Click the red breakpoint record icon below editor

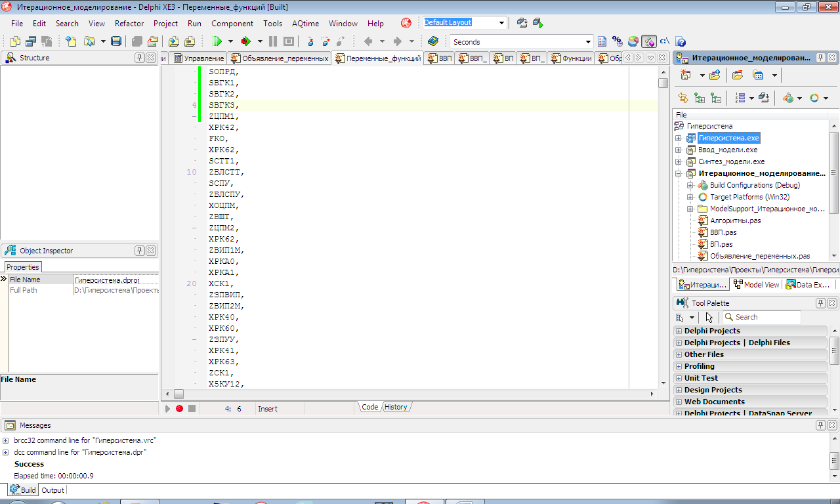click(179, 408)
